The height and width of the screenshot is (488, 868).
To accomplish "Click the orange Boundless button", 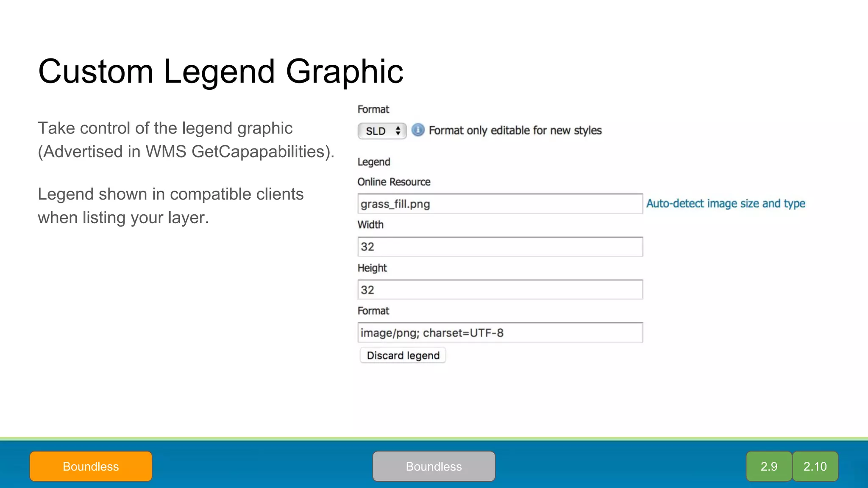I will 91,466.
